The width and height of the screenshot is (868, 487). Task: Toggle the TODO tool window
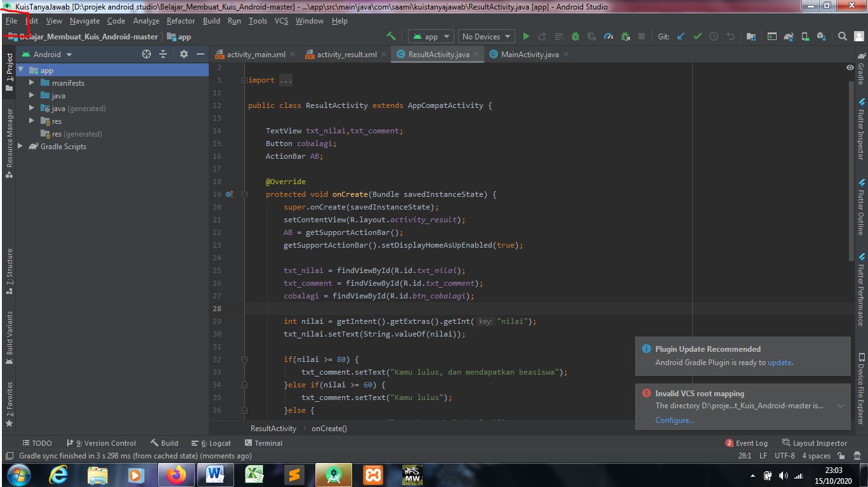click(37, 443)
